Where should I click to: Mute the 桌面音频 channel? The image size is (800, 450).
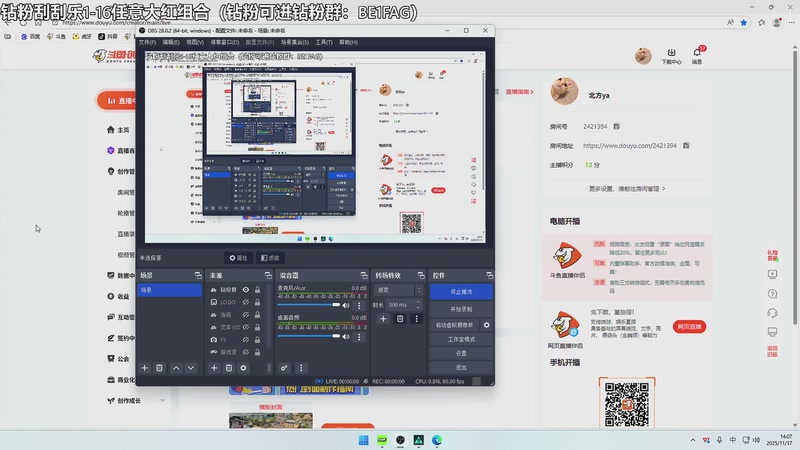pos(346,337)
